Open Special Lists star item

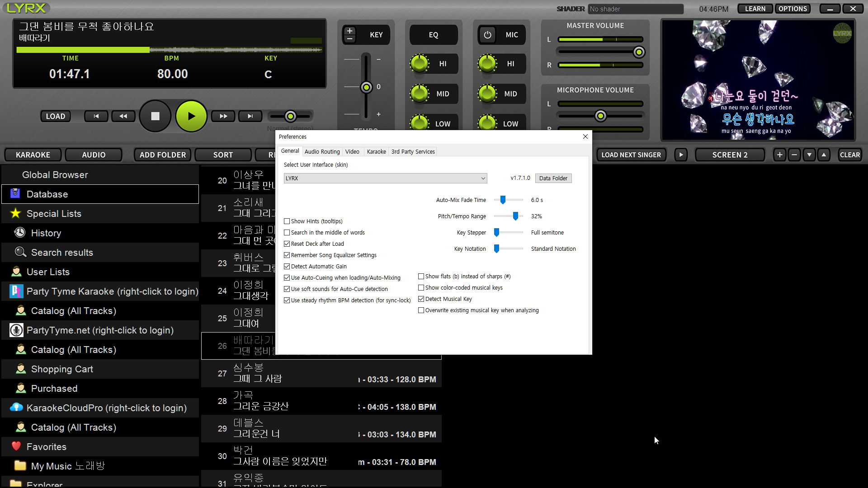[x=100, y=214]
